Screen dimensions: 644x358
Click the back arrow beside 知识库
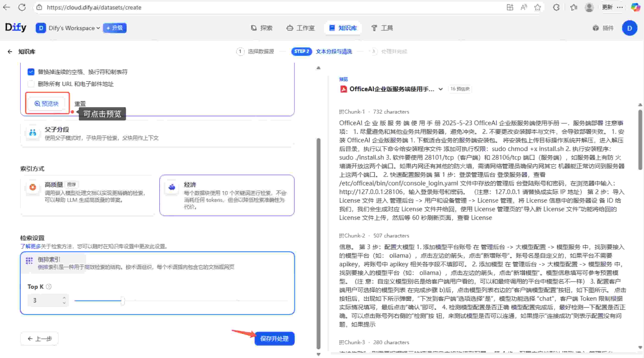coord(10,51)
